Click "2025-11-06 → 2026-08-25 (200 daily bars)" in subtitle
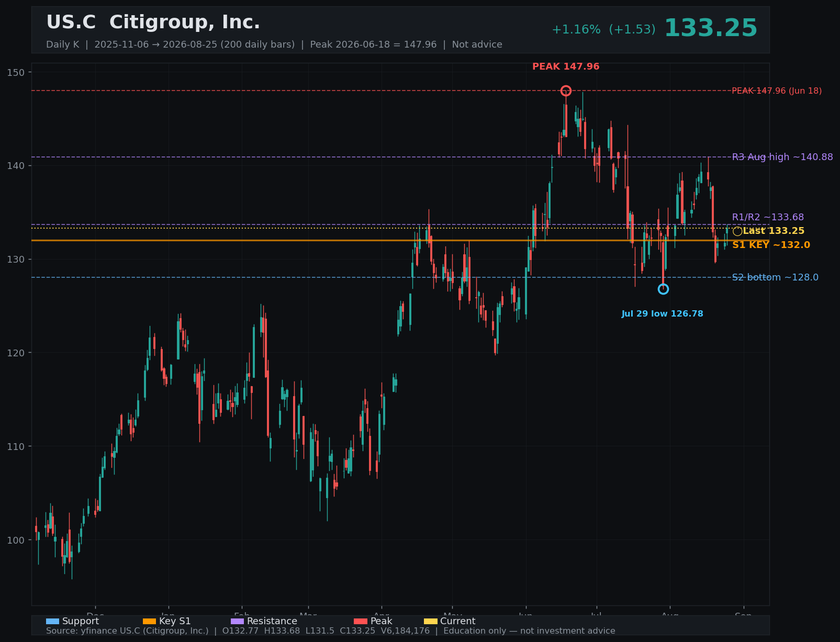Image resolution: width=840 pixels, height=642 pixels. tap(195, 44)
